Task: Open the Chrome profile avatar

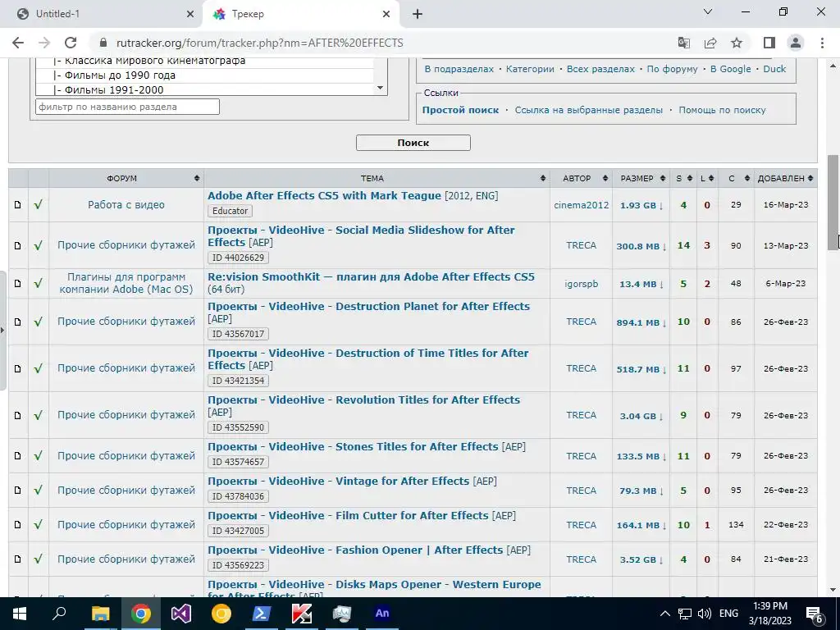Action: (796, 43)
